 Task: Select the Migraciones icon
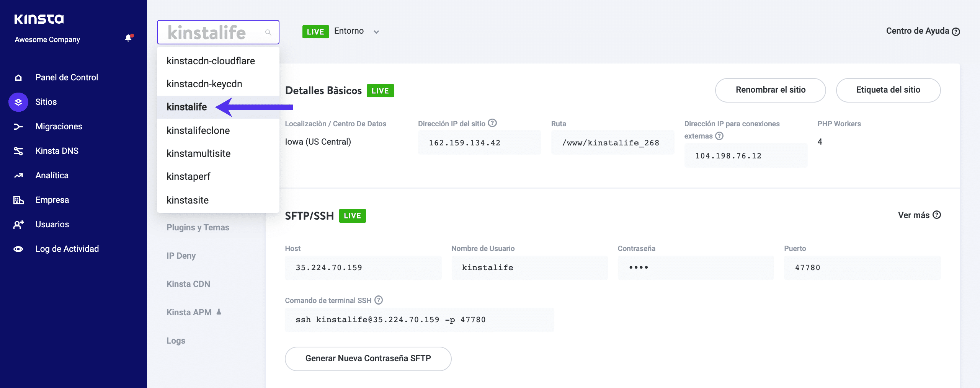coord(18,126)
